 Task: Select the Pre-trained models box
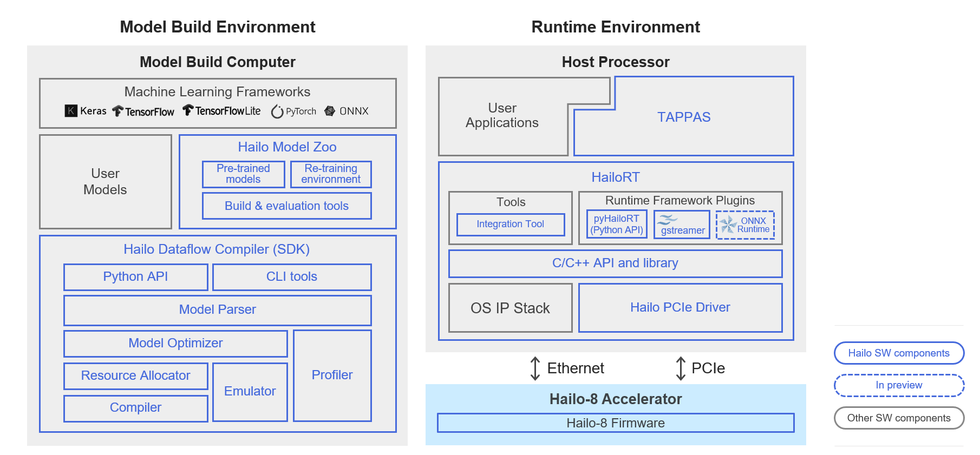tap(244, 174)
